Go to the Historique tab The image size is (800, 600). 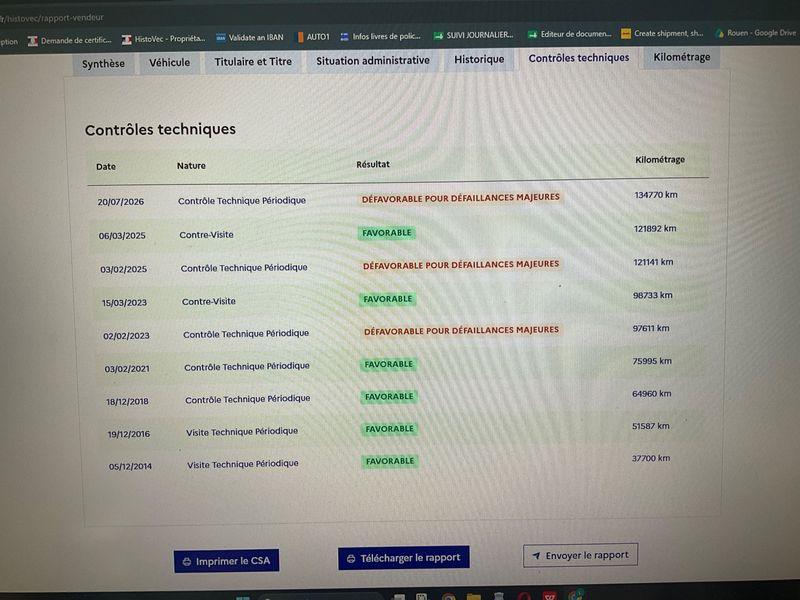479,59
